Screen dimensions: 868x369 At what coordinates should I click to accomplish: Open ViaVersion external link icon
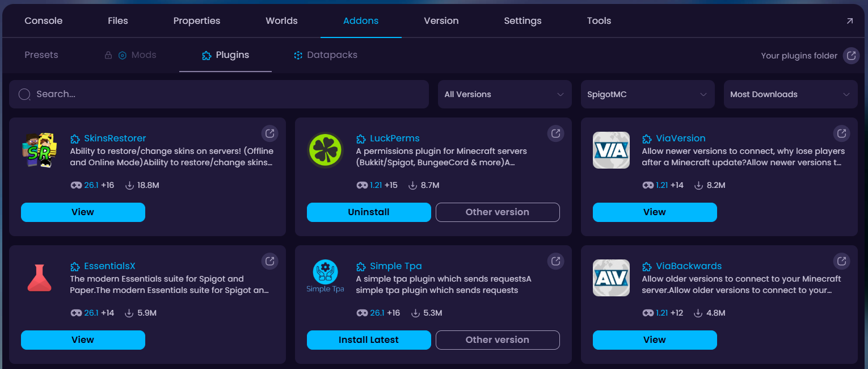(x=842, y=133)
